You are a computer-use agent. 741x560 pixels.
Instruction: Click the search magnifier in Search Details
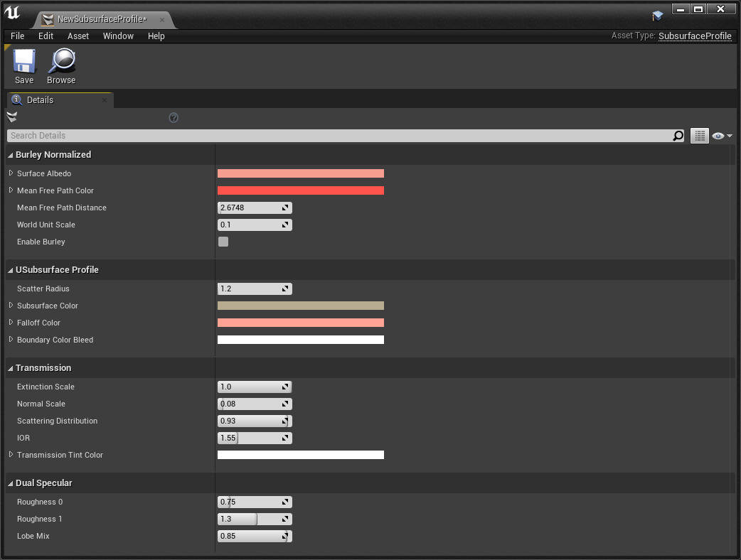pos(678,136)
